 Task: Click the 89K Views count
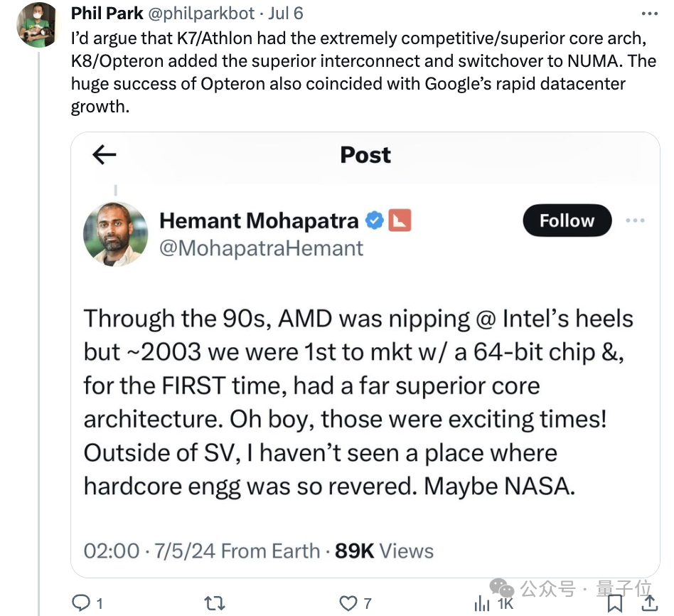pos(384,551)
